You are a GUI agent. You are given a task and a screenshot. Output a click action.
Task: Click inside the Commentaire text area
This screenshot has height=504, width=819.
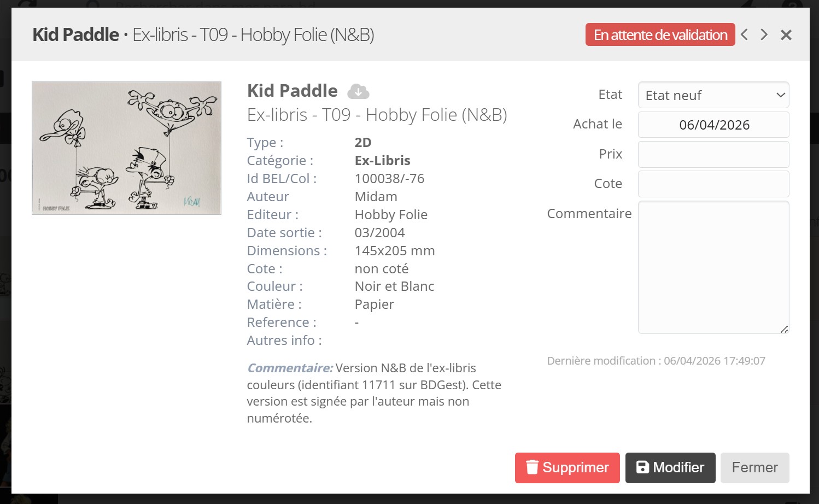[x=713, y=267]
